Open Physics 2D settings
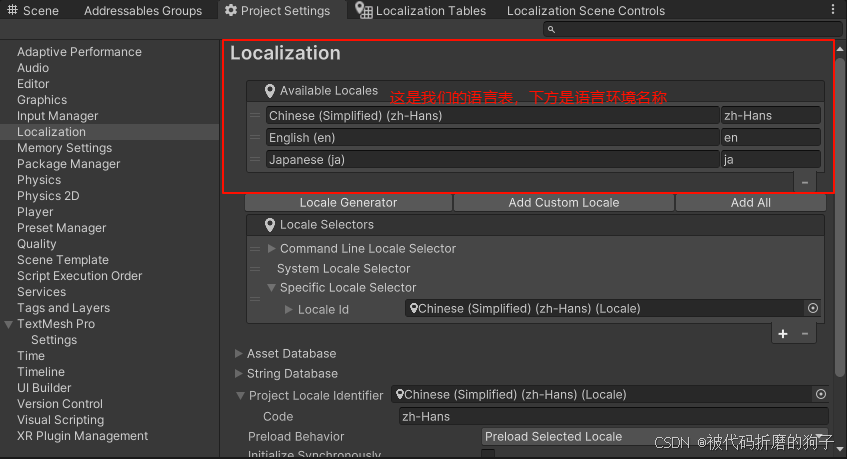847x459 pixels. click(48, 196)
